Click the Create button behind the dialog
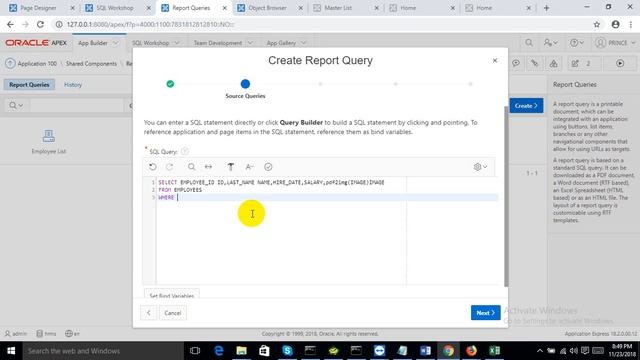Screen dimensions: 640x360 point(526,106)
